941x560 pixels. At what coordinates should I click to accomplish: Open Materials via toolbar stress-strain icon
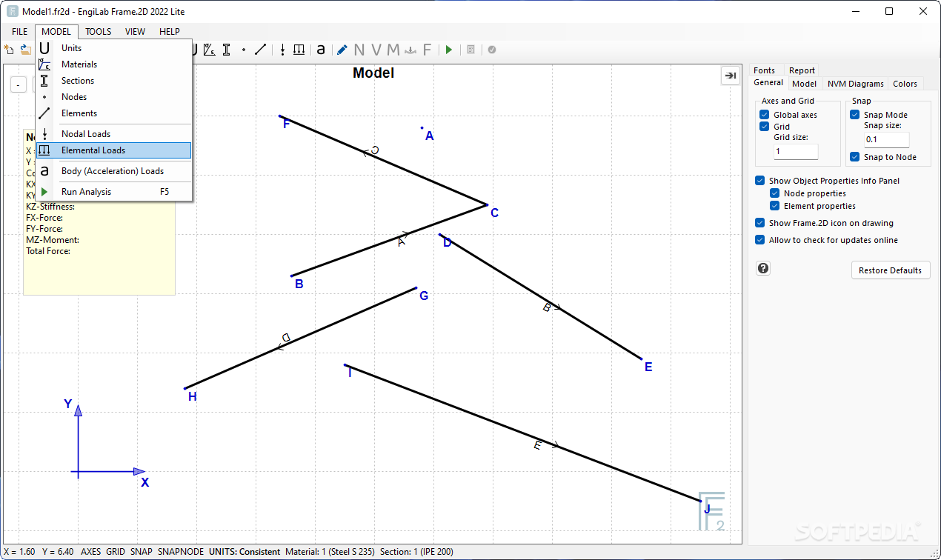point(210,50)
